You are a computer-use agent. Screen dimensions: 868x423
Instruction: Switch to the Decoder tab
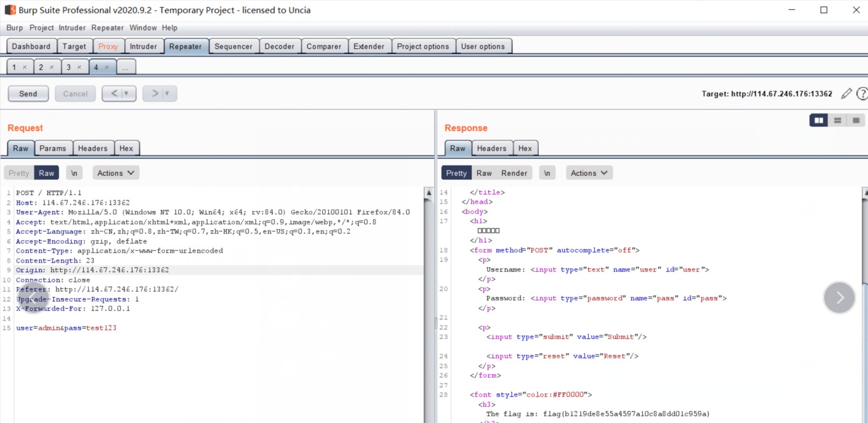(280, 46)
